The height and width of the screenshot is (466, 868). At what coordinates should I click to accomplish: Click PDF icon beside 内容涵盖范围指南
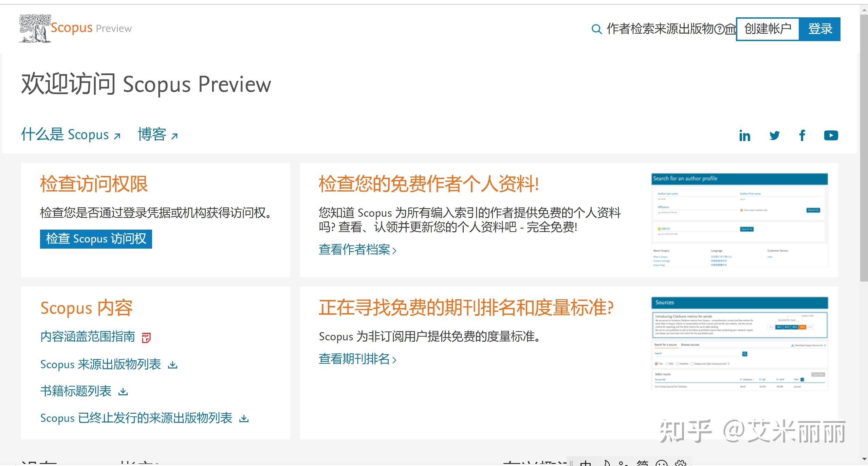tap(146, 337)
